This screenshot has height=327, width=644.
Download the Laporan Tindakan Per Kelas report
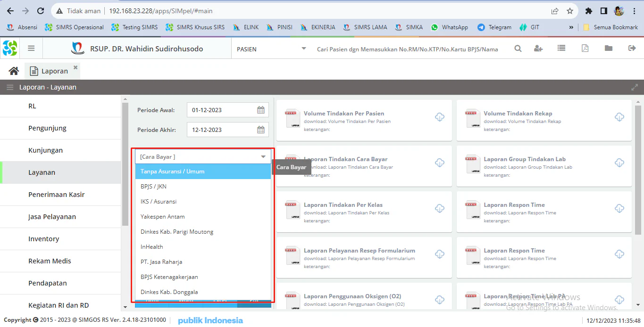tap(440, 208)
